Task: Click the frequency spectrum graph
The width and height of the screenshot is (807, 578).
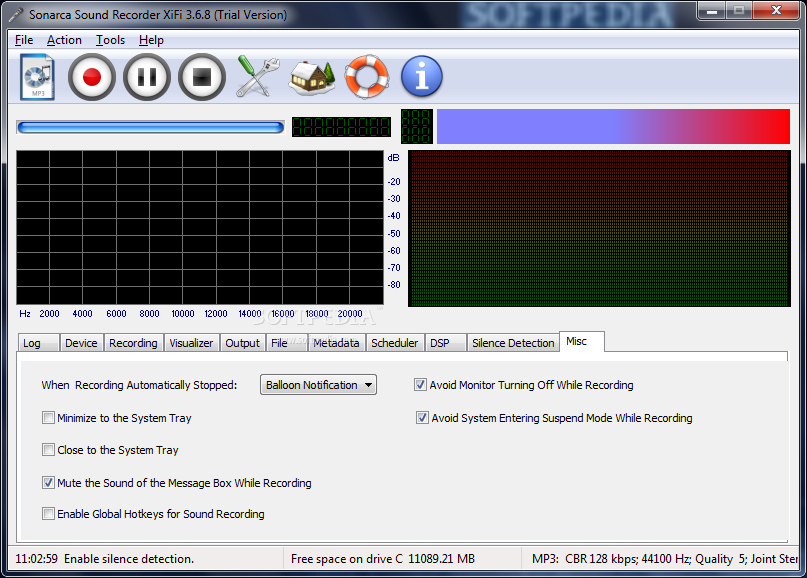Action: (200, 227)
